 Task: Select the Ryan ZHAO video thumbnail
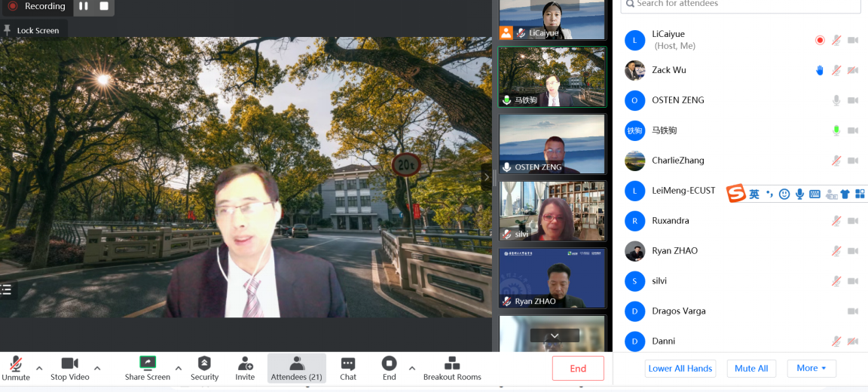[x=552, y=278]
